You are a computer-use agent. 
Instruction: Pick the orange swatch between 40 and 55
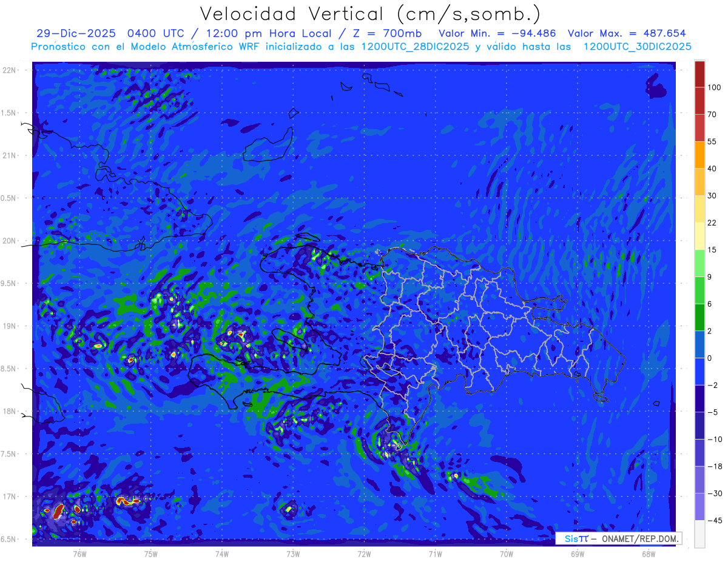pos(699,155)
